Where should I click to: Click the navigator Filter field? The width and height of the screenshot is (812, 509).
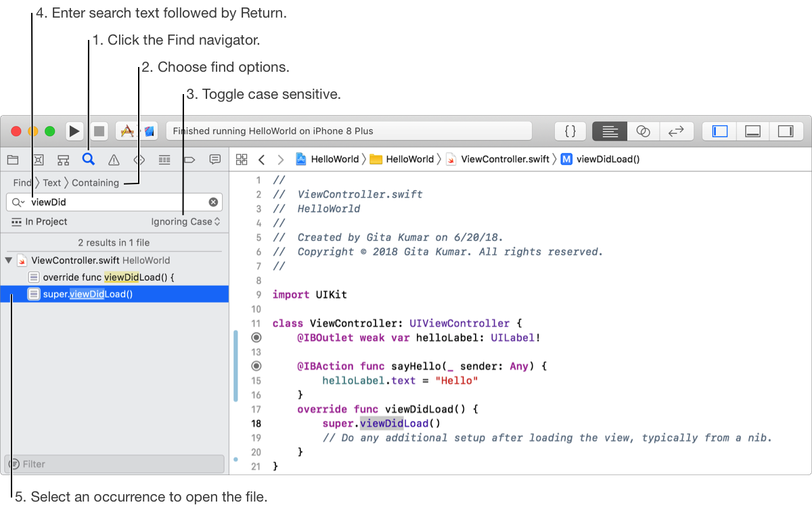[114, 464]
